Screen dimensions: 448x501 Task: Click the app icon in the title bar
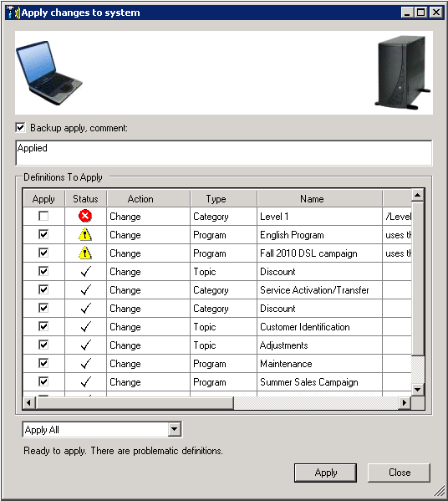(x=13, y=13)
